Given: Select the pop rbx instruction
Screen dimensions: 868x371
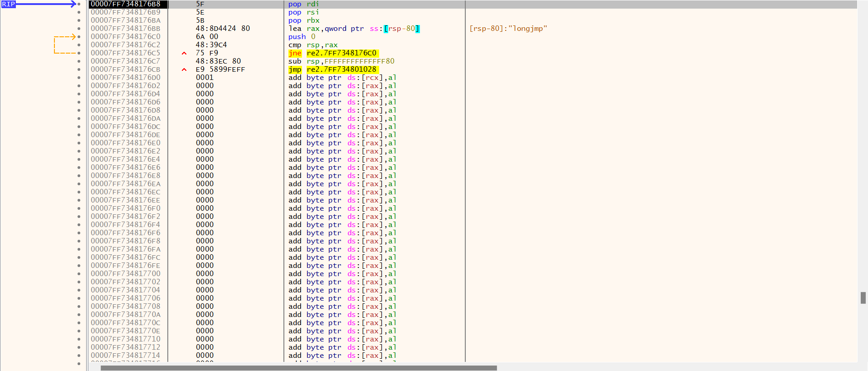Looking at the screenshot, I should coord(303,20).
